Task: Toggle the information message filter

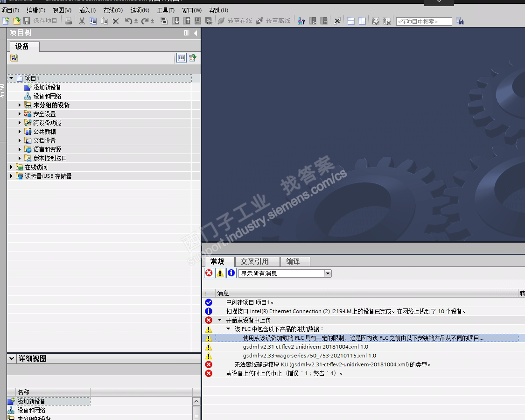Action: pyautogui.click(x=231, y=273)
